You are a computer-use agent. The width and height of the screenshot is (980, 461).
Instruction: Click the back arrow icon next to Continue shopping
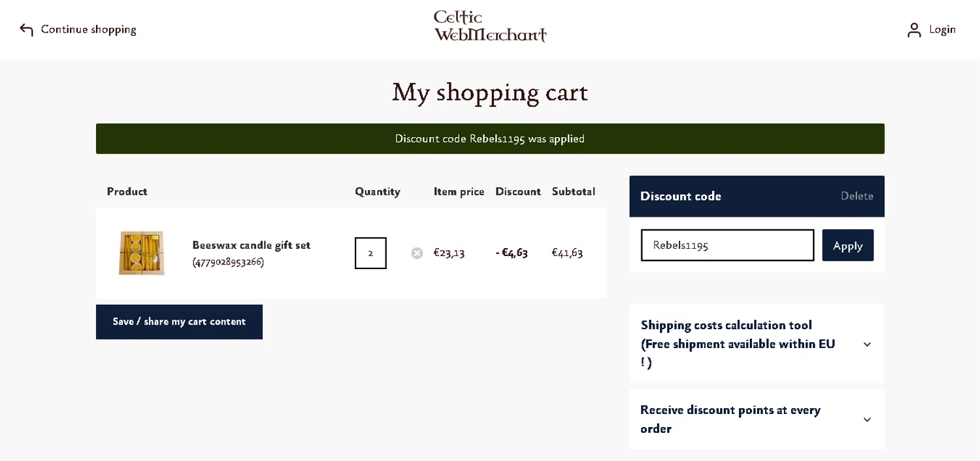click(26, 29)
